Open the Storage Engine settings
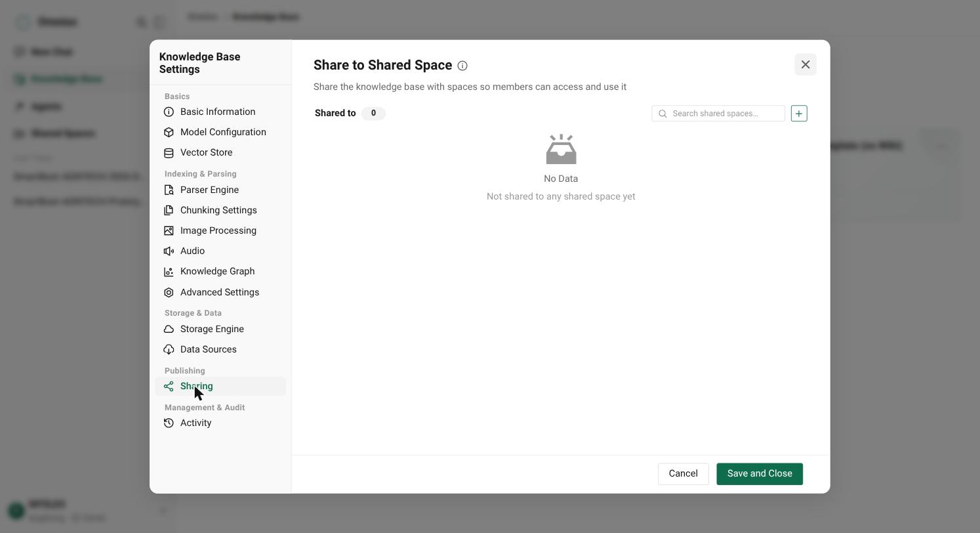The height and width of the screenshot is (533, 980). coord(220,330)
